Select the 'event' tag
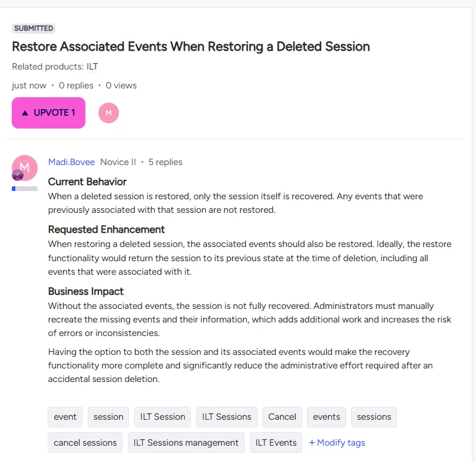Image resolution: width=476 pixels, height=461 pixels. 65,417
